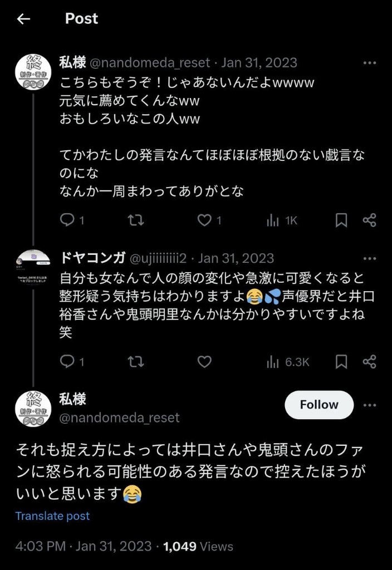This screenshot has width=392, height=570.
Task: Click the Translate post link
Action: 52,516
